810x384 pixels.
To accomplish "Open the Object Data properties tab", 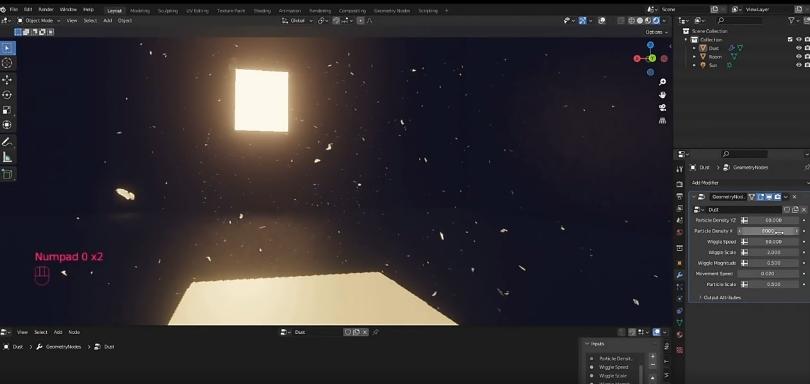I will [x=680, y=322].
